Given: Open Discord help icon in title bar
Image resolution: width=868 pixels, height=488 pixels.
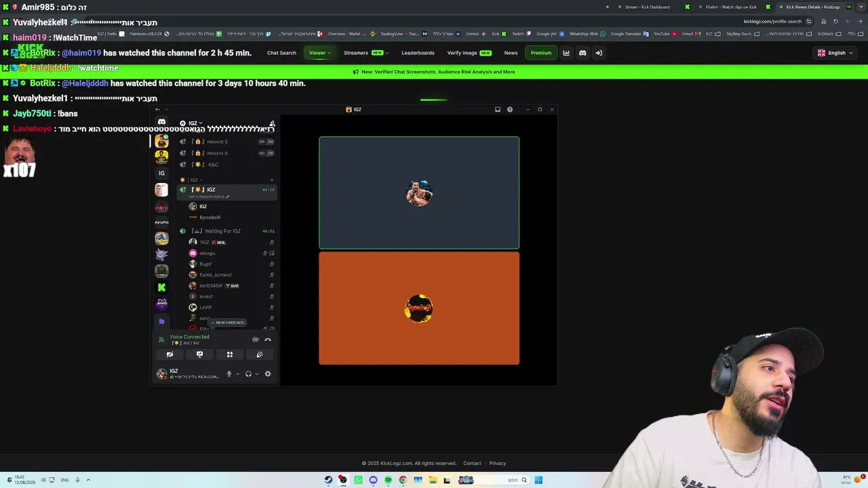Looking at the screenshot, I should (x=510, y=109).
